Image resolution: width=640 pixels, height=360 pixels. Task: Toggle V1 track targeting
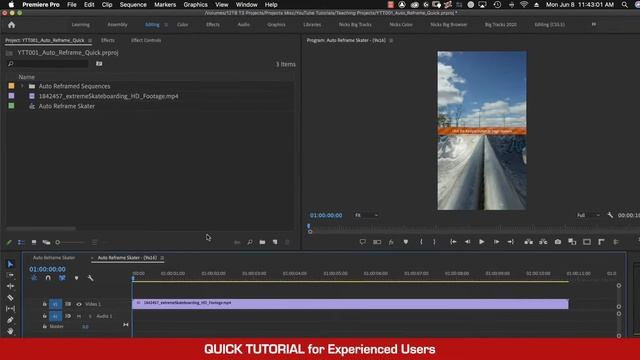point(56,304)
